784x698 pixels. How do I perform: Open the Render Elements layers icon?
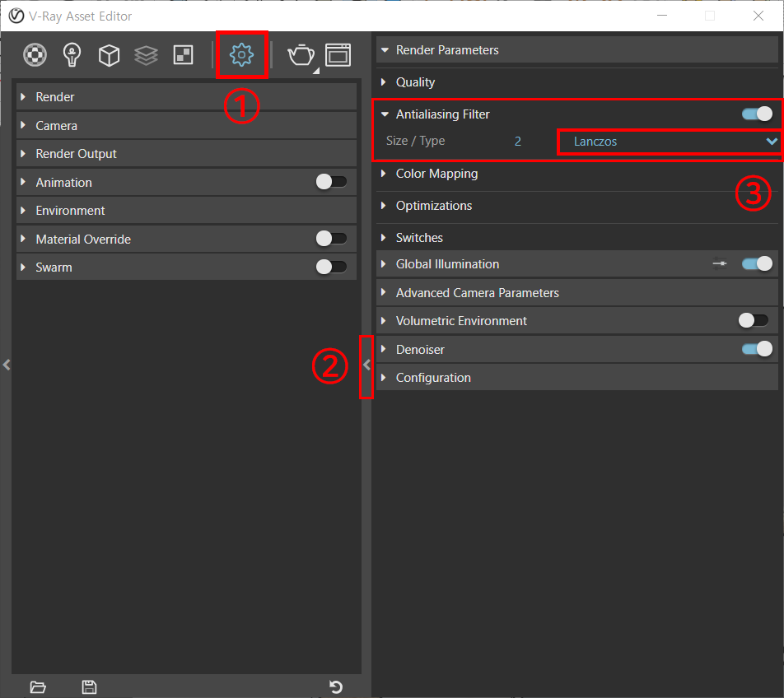point(146,55)
